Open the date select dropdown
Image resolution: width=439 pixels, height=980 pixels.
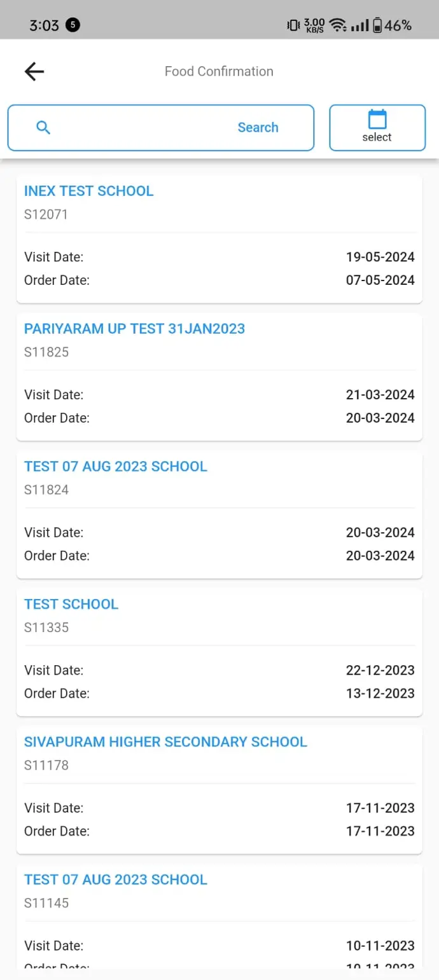coord(377,128)
